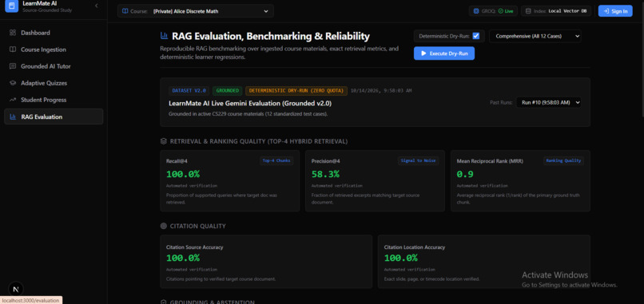Open the Grounded AI Tutor page
Viewport: 644px width, 304px height.
coord(54,66)
